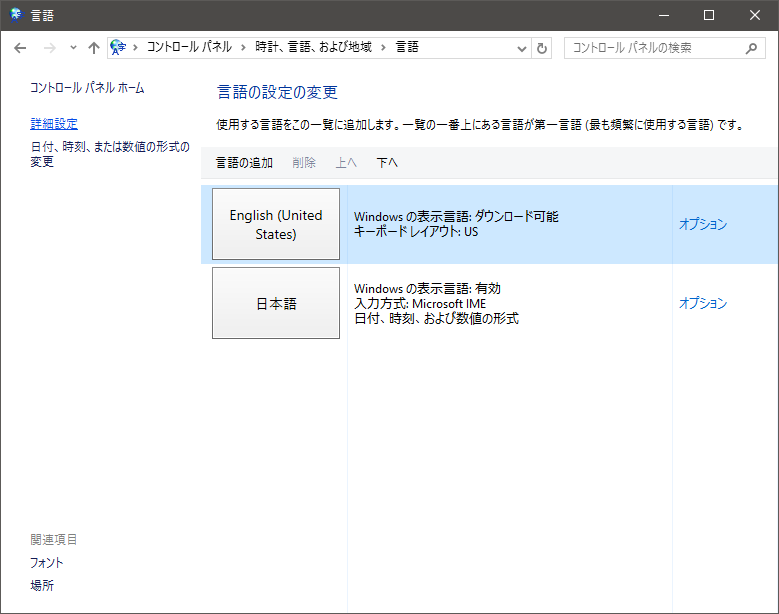Maximize the 言語 window

point(709,15)
